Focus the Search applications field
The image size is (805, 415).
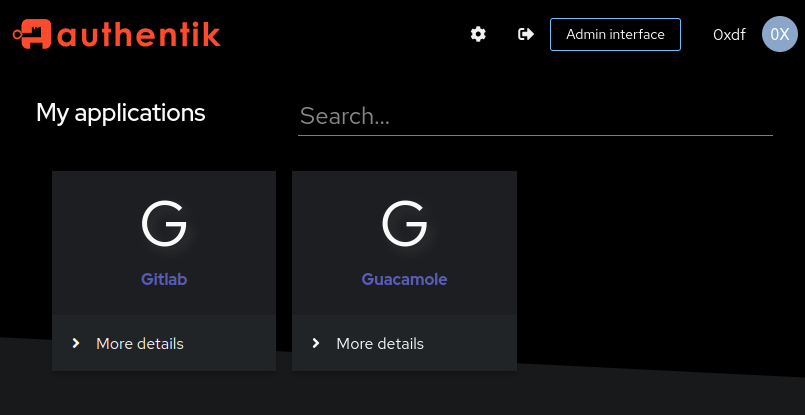click(x=535, y=116)
